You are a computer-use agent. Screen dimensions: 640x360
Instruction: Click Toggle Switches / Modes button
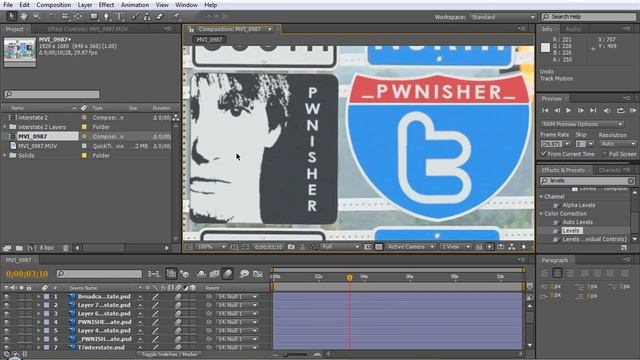click(169, 354)
